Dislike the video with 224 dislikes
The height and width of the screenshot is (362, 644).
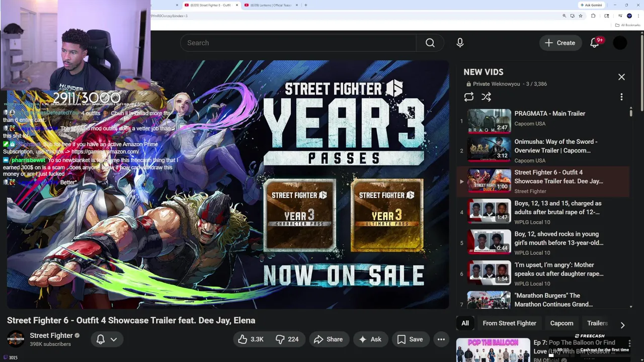tap(287, 339)
